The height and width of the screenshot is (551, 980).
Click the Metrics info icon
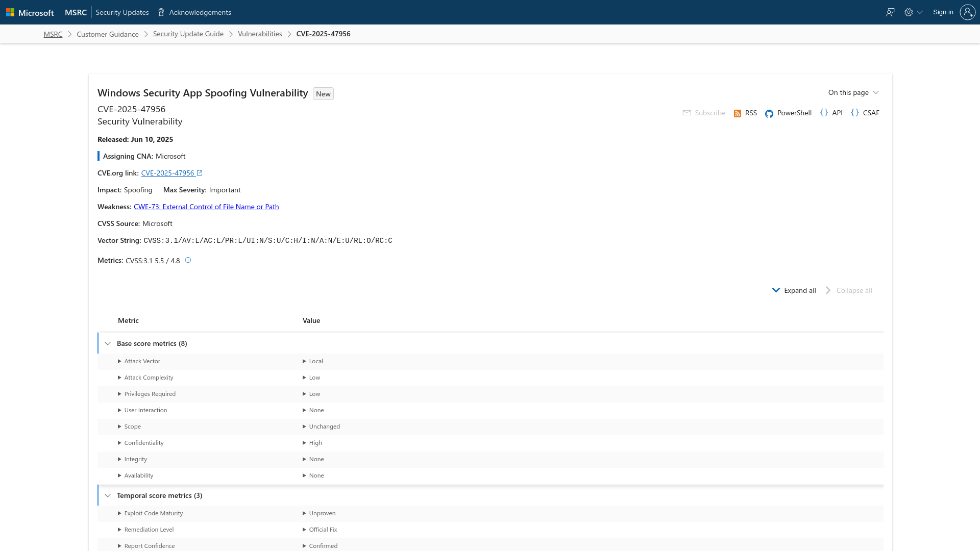click(x=188, y=260)
